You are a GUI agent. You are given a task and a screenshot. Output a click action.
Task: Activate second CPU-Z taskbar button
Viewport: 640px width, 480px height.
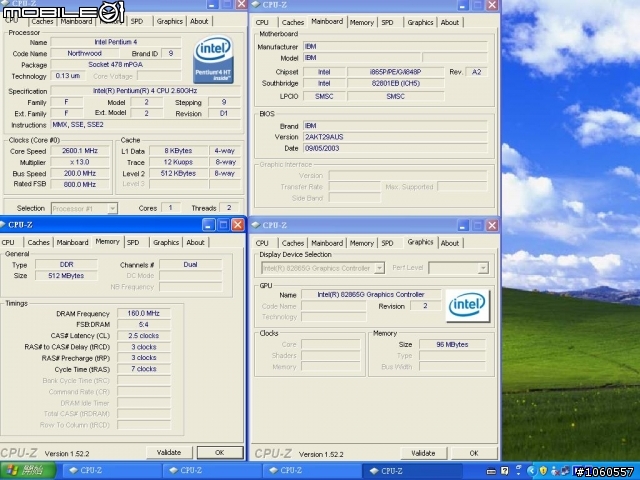pos(212,471)
